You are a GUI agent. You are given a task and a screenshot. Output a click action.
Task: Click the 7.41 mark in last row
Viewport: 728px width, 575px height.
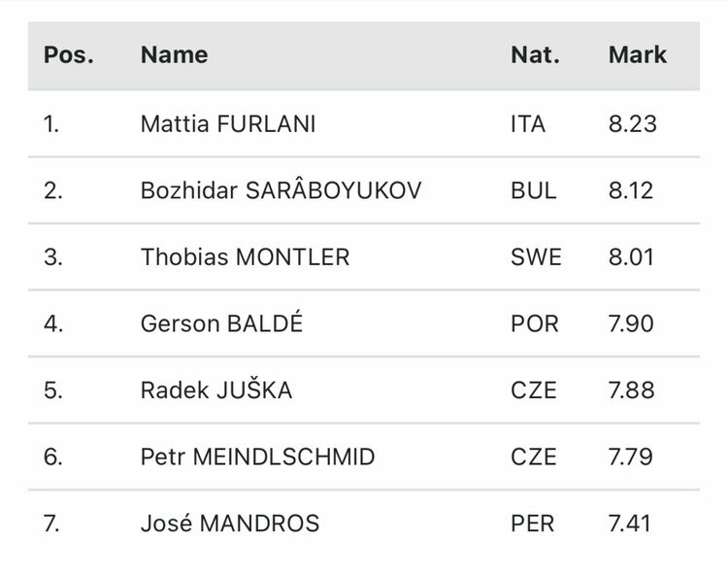pyautogui.click(x=630, y=524)
